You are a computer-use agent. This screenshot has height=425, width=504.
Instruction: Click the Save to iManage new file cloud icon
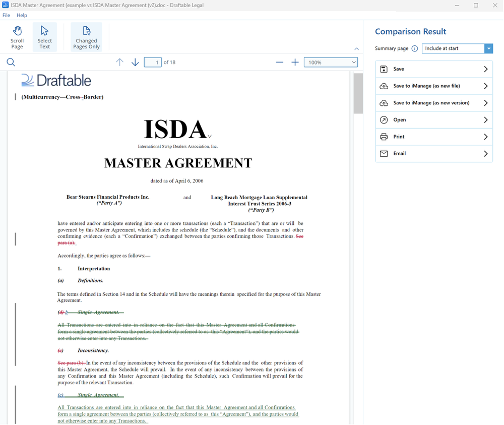tap(384, 86)
